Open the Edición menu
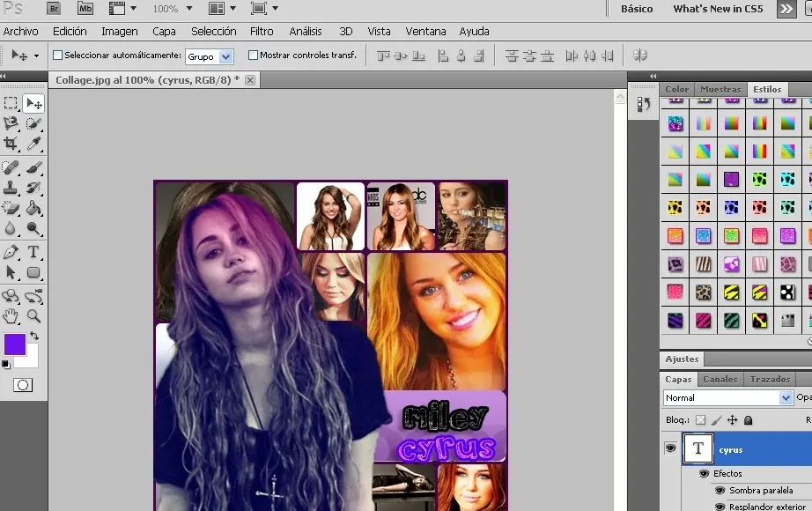 click(70, 32)
